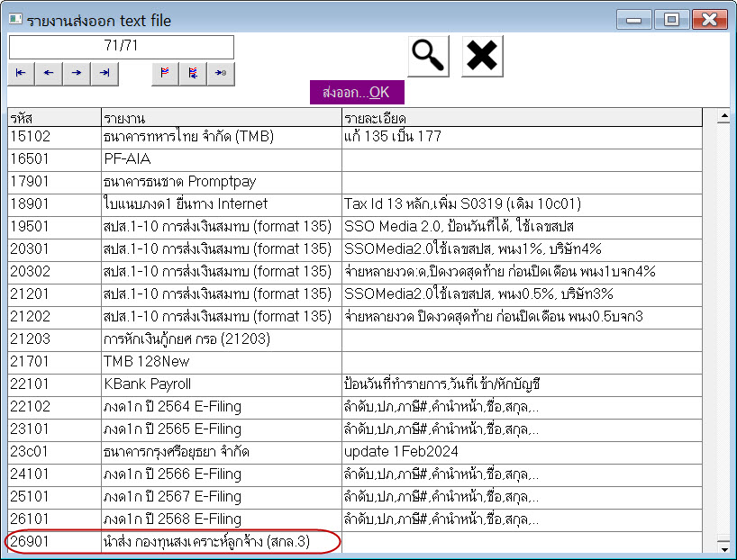Select นำส่ง กองทุนสงเคราะห์ลูกจ้าง (สกล.3) row
The image size is (737, 560).
pyautogui.click(x=355, y=543)
